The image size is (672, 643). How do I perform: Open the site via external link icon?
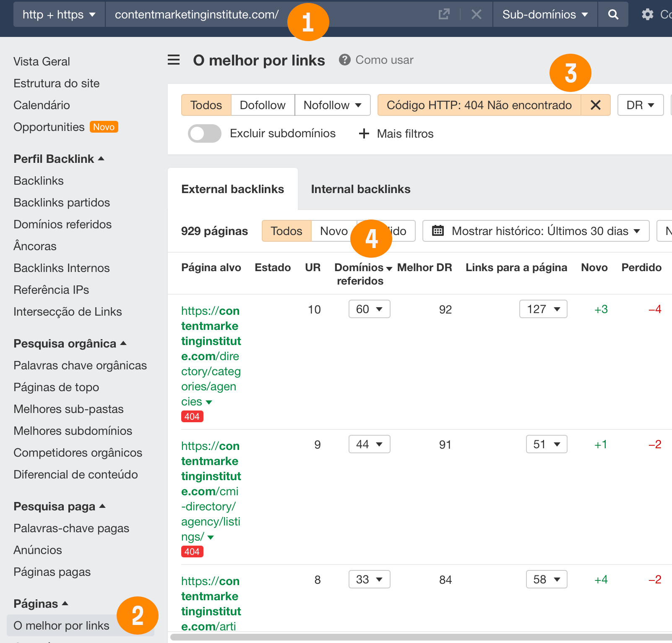(x=444, y=14)
